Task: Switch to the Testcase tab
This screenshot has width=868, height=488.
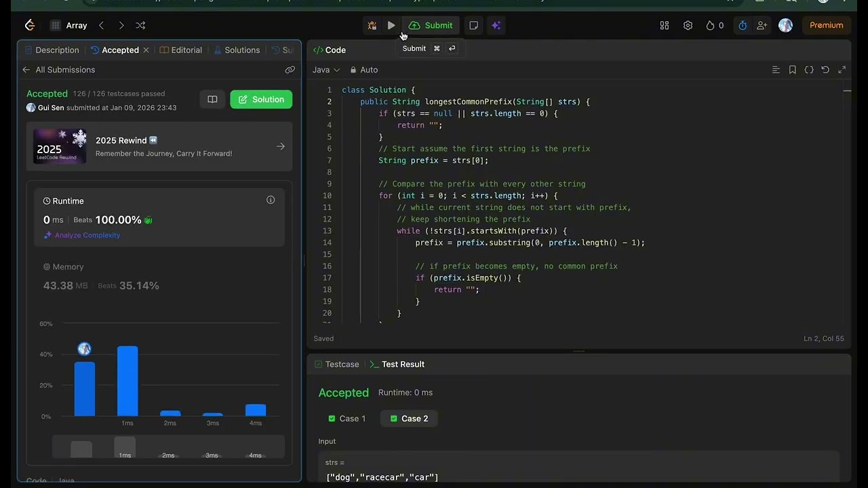Action: (x=337, y=364)
